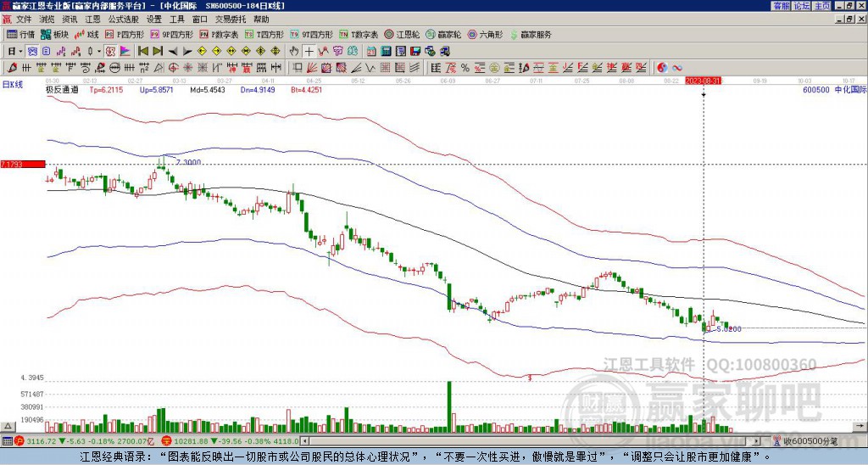Click the yellow diamond right-arrow icon
868x465 pixels.
pos(216,52)
